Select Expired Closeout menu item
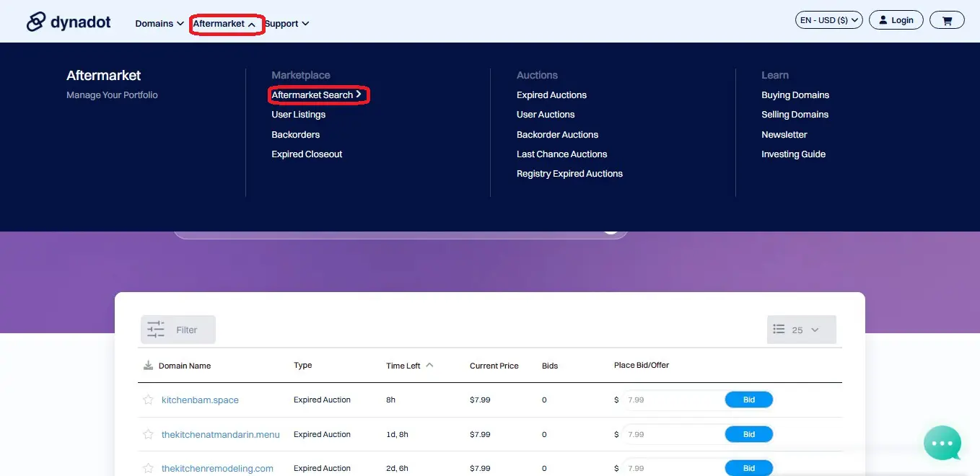 pyautogui.click(x=307, y=154)
